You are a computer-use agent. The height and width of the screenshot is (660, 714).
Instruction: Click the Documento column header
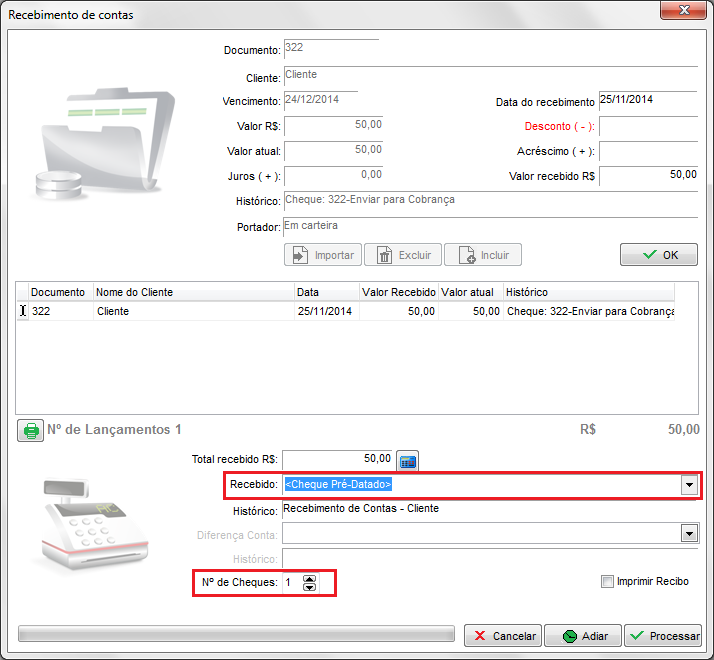pos(58,292)
